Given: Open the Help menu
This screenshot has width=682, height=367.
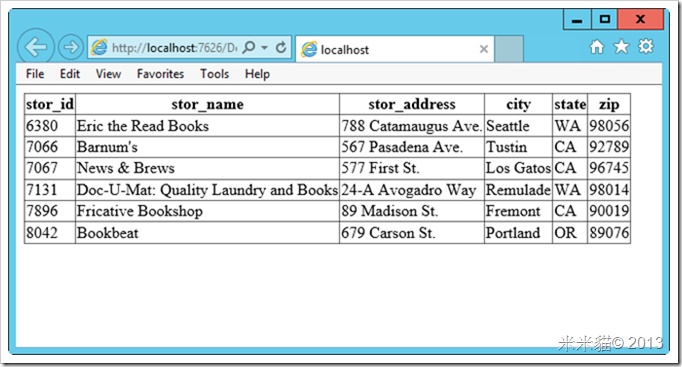Looking at the screenshot, I should click(x=257, y=74).
